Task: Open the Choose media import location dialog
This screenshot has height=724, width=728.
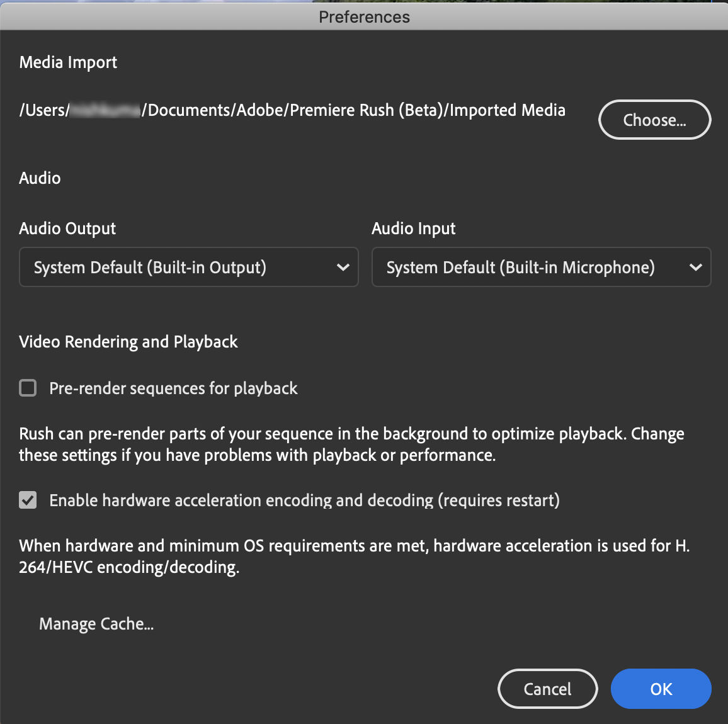Action: click(654, 120)
